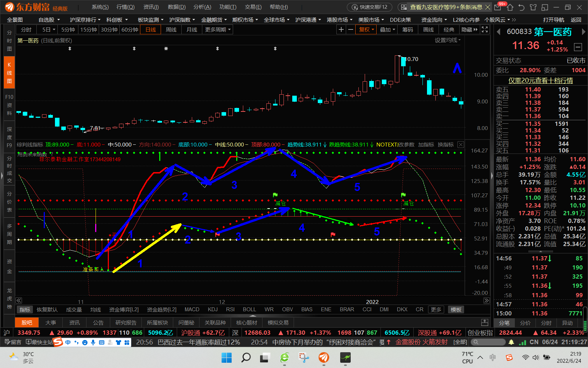Open 叠加 overlay dropdown

(x=387, y=30)
